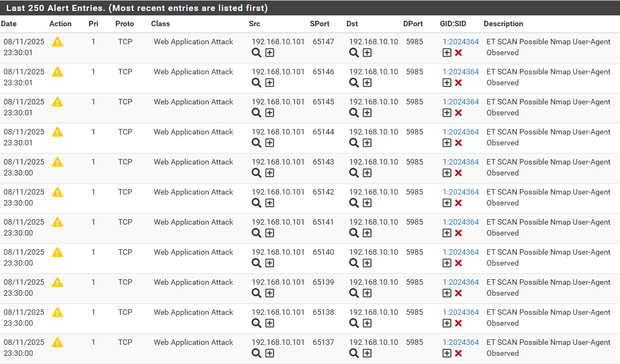
Task: Click warning triangle icon in SPort 65137 row
Action: coord(57,342)
